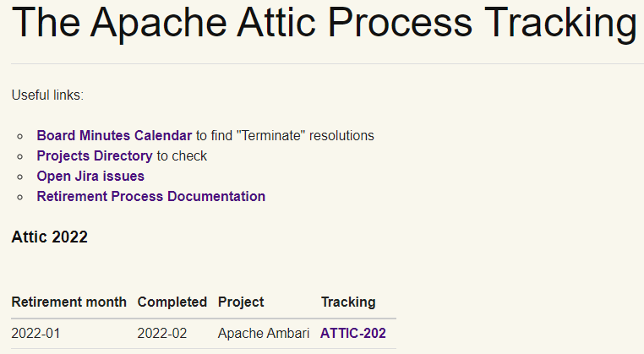Go to Open Jira issues

tap(90, 176)
